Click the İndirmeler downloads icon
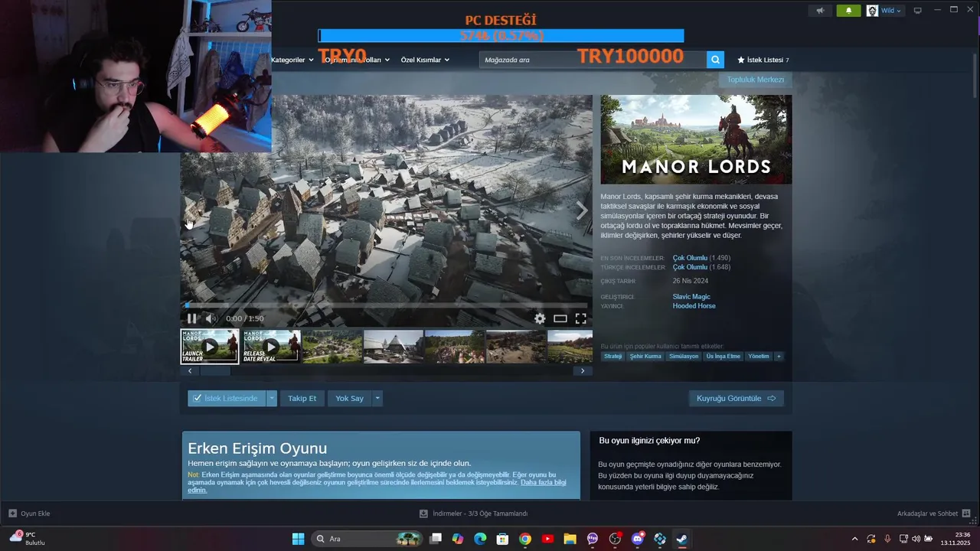Image resolution: width=980 pixels, height=551 pixels. pos(423,514)
